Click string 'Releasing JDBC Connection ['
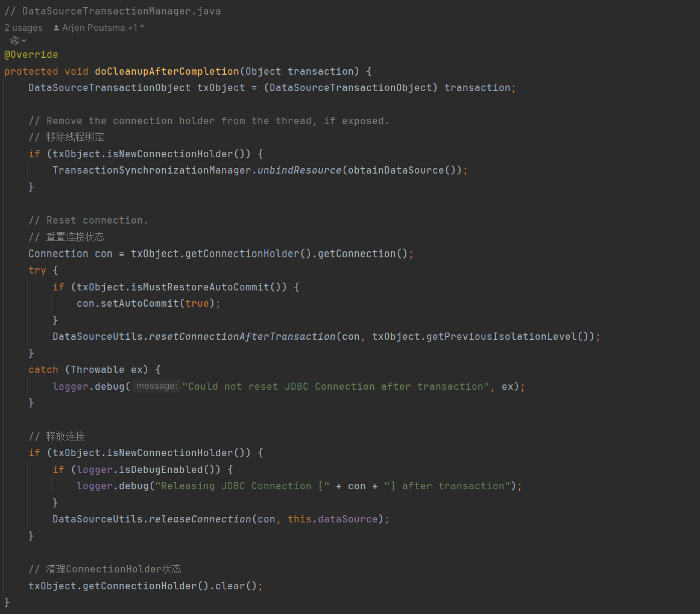The width and height of the screenshot is (700, 614). [x=242, y=486]
